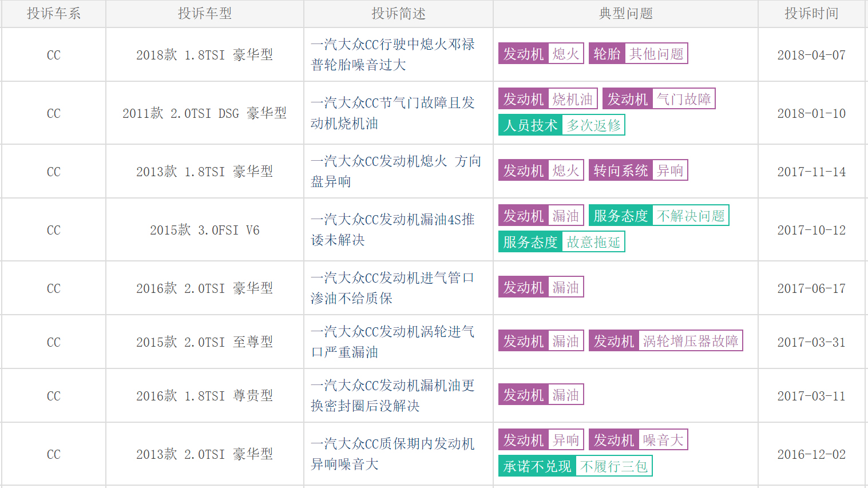Open complaint 一汽大众CC发动机涡轮进气口严重漏油
Viewport: 868px width, 488px height.
[x=393, y=342]
